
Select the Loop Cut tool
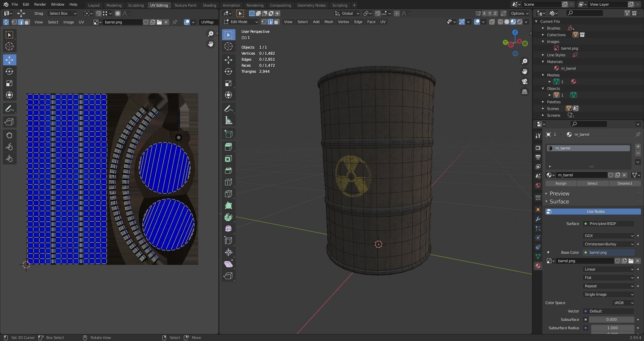click(x=228, y=182)
